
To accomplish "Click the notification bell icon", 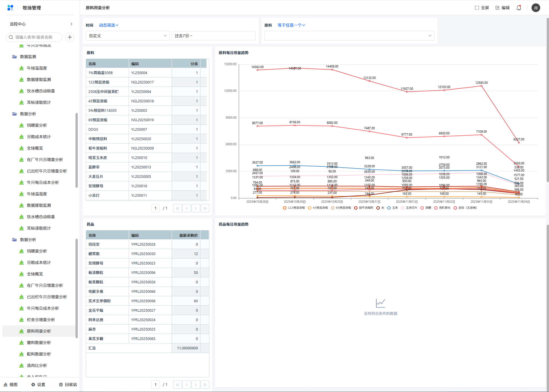I will [x=519, y=8].
